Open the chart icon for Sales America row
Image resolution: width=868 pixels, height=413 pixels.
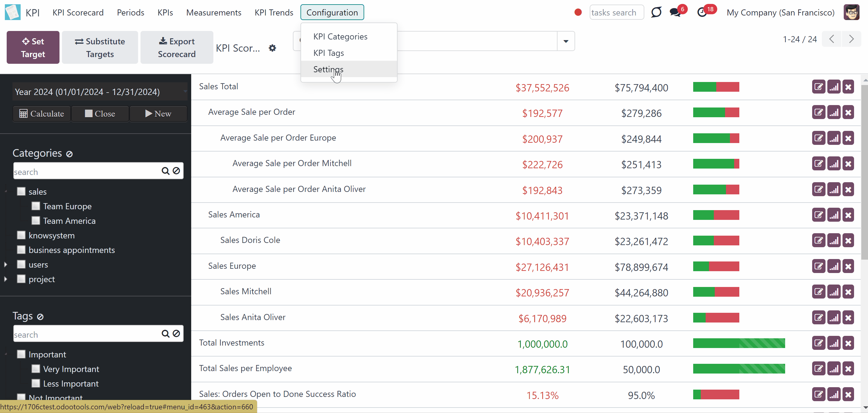point(834,215)
